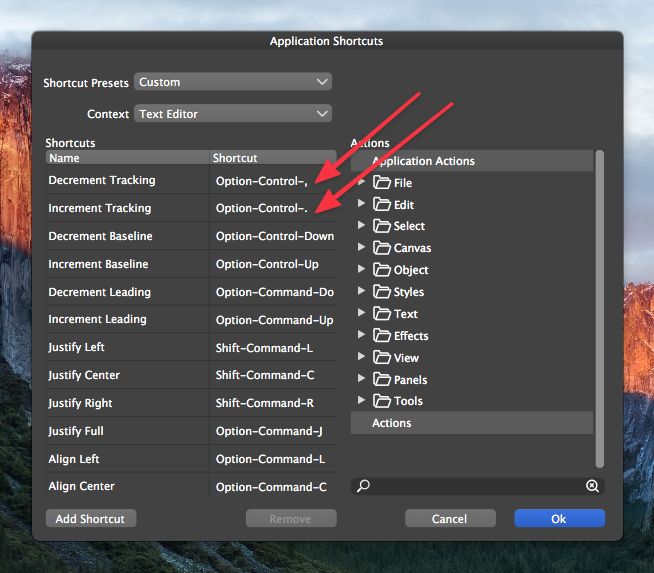The image size is (654, 573).
Task: Click the Option-Control-Down shortcut cell
Action: click(x=275, y=236)
